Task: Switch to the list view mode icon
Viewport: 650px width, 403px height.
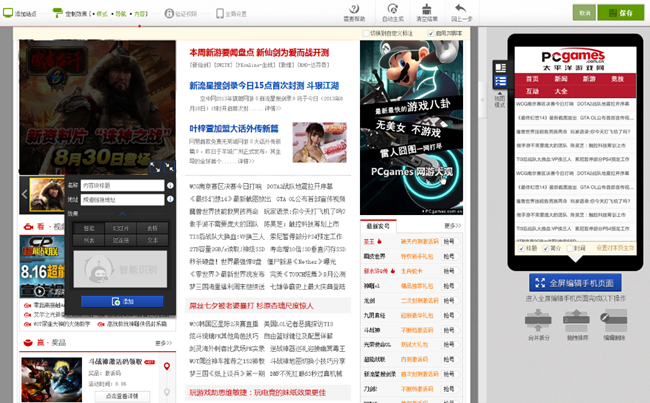Action: coord(500,81)
